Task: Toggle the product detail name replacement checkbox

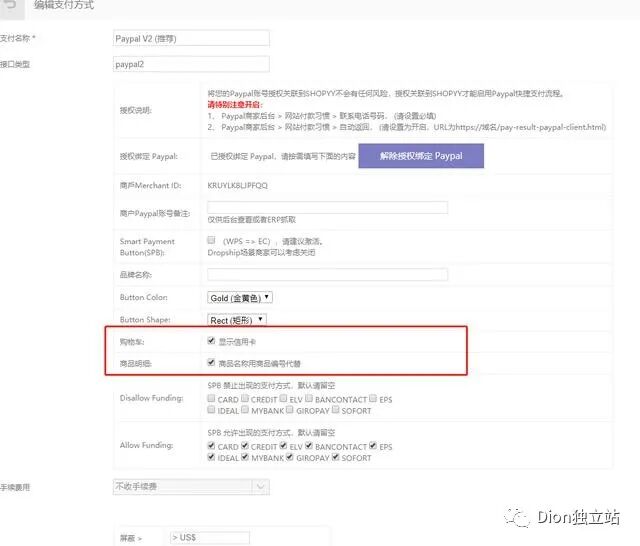Action: point(211,362)
